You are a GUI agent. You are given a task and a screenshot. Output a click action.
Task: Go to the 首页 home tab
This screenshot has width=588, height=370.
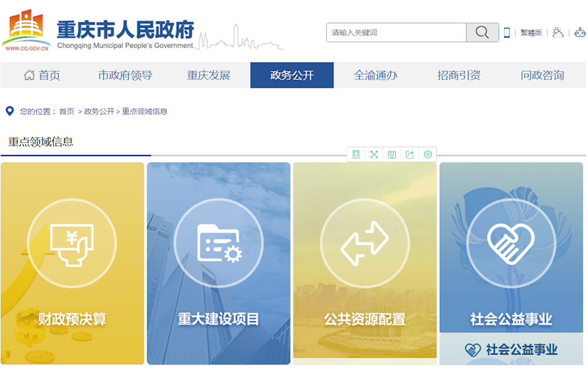[x=42, y=75]
